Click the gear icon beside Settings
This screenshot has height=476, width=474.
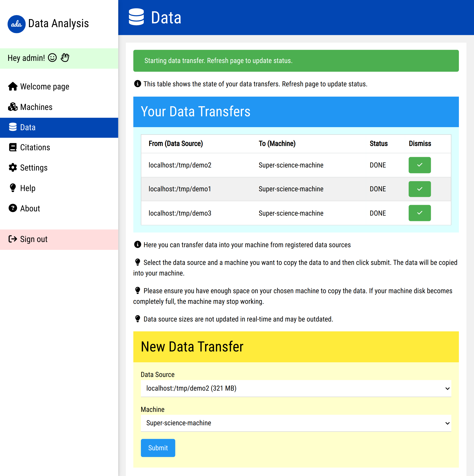pyautogui.click(x=13, y=167)
